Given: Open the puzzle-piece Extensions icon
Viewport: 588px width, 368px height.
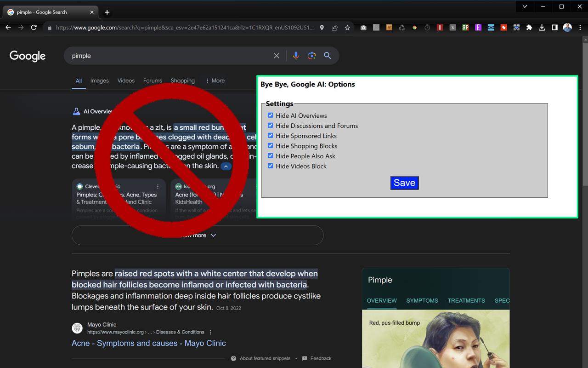Looking at the screenshot, I should click(529, 28).
